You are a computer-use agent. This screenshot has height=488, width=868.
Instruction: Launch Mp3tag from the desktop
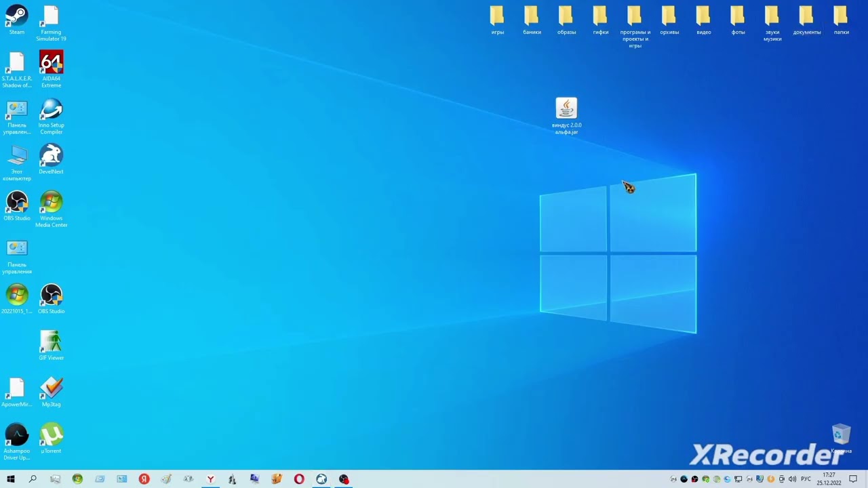pyautogui.click(x=52, y=392)
